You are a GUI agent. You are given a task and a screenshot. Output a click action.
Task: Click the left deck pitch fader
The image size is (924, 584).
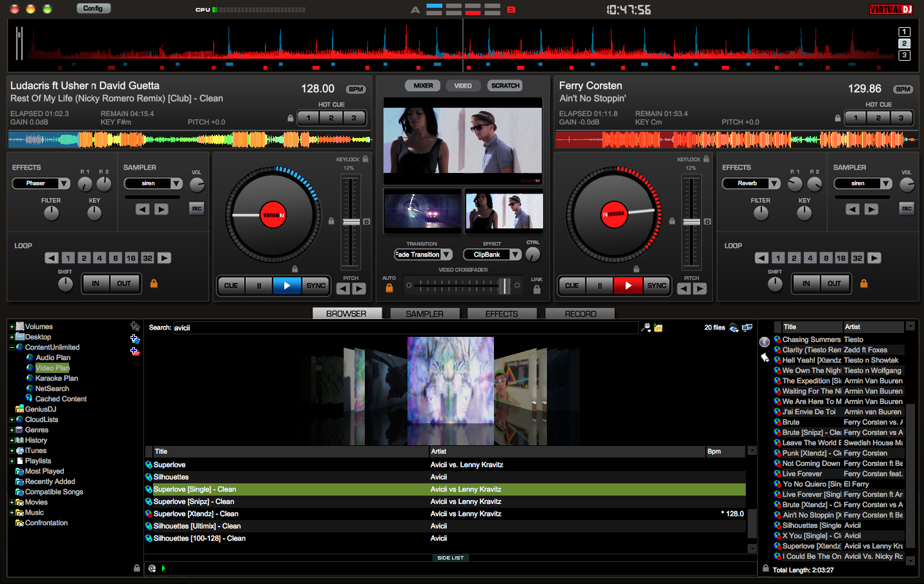pyautogui.click(x=351, y=222)
